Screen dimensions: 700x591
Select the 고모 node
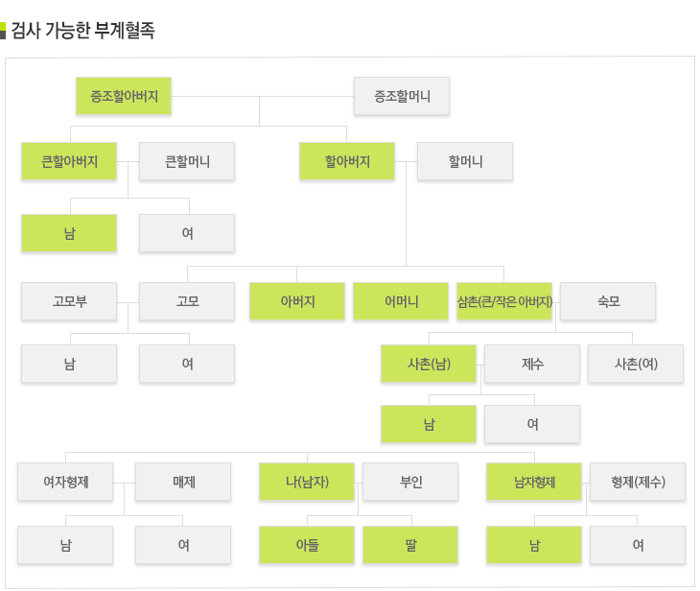[x=187, y=301]
